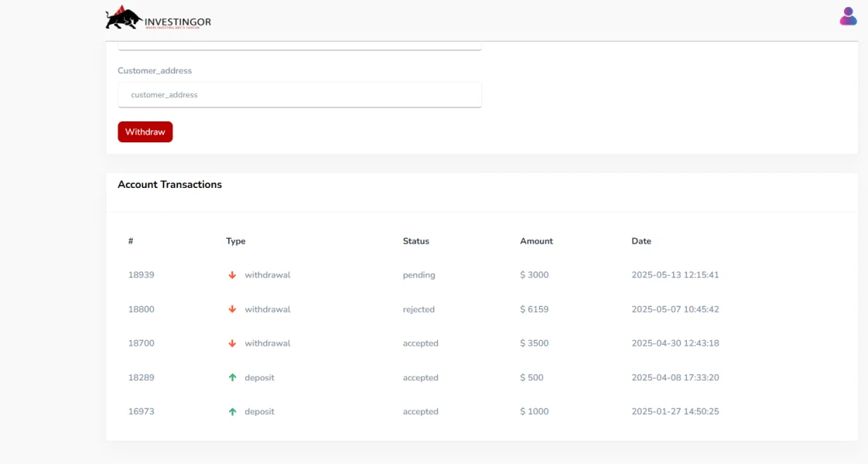Click the date 2025-04-30 12:43:18
Screen dimensions: 868x464
coord(675,343)
